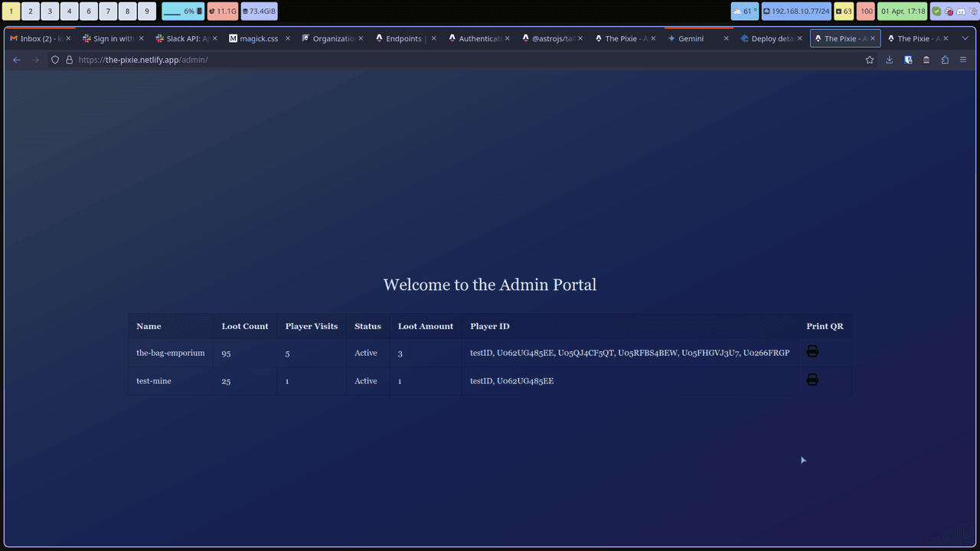
Task: Open the Discord tray icon
Action: click(960, 11)
